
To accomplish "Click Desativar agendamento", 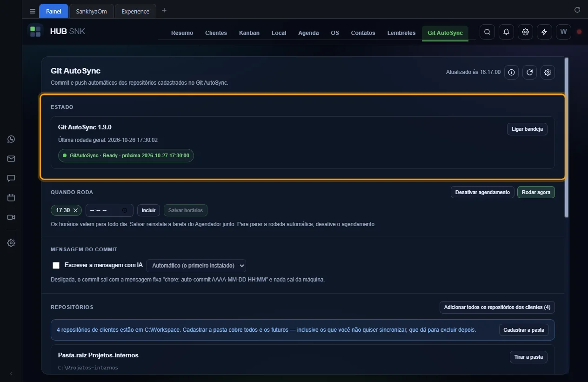I will 482,192.
